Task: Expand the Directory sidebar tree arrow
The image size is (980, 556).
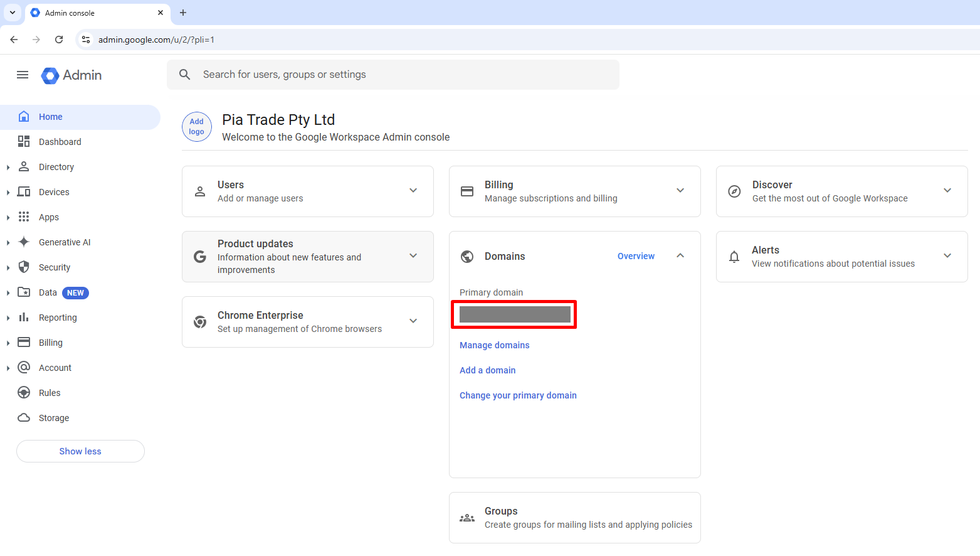Action: pos(8,168)
